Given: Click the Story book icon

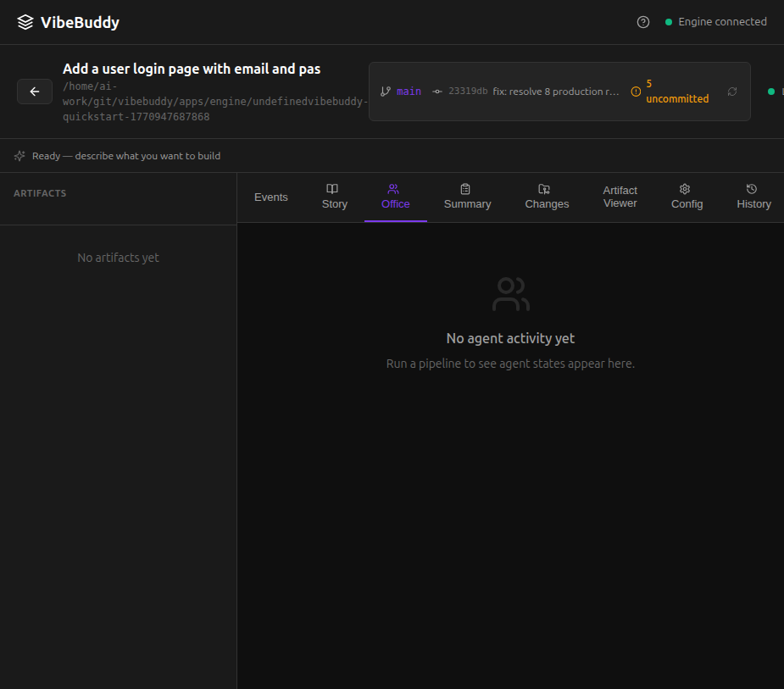Looking at the screenshot, I should (x=331, y=188).
